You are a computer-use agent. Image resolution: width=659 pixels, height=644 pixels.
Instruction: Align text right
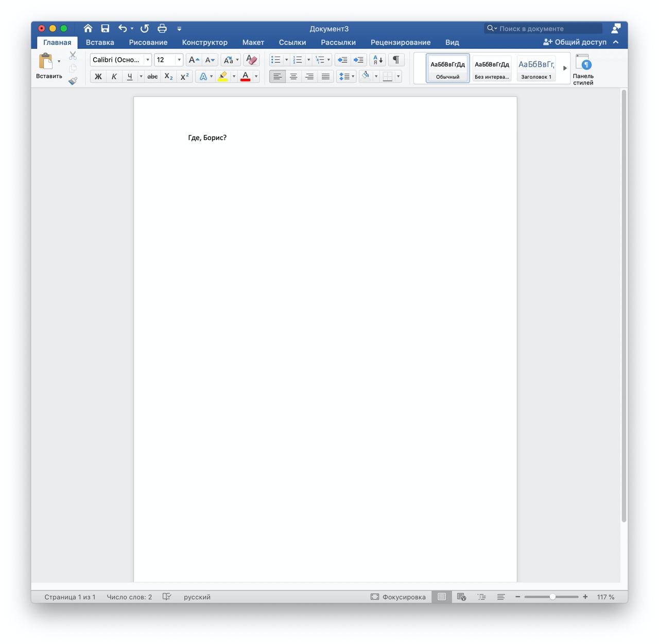pyautogui.click(x=309, y=76)
